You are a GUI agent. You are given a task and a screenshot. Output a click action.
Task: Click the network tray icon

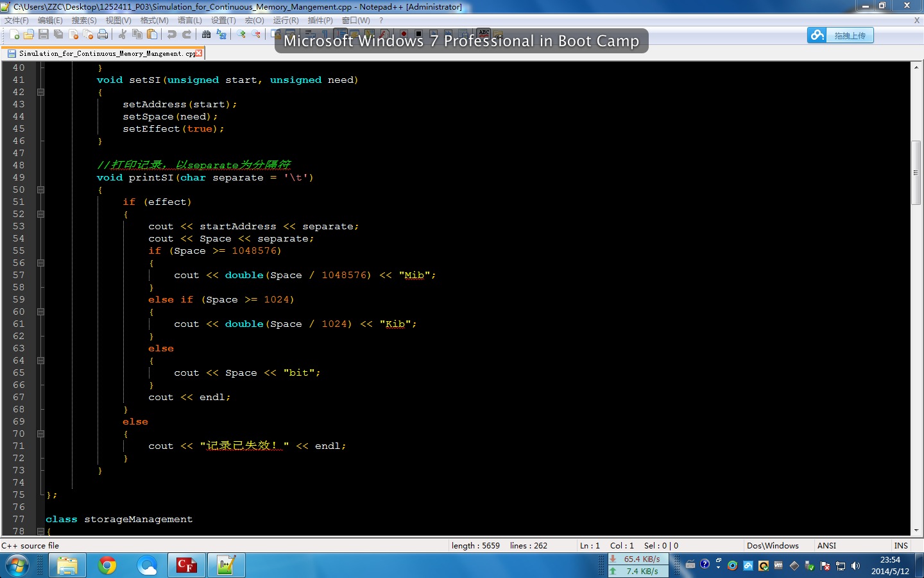coord(841,566)
